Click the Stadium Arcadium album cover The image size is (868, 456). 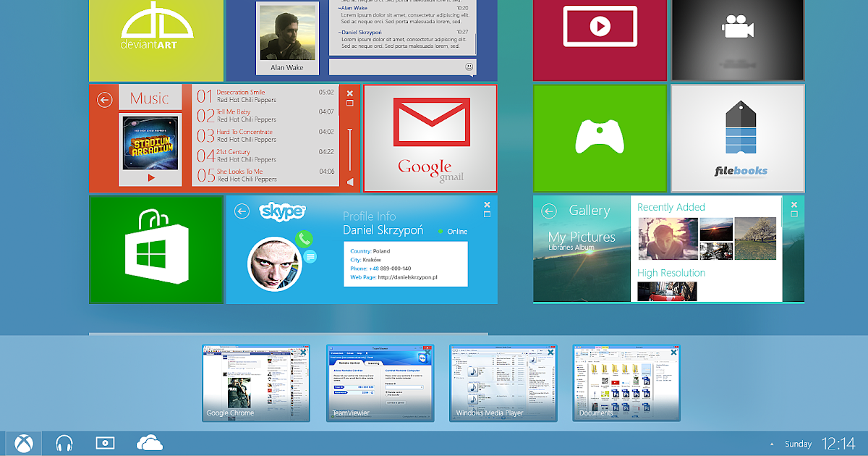point(150,143)
